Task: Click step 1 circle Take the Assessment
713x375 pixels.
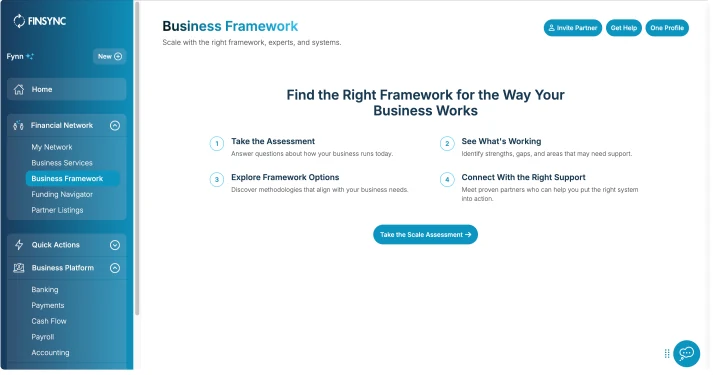Action: click(217, 144)
